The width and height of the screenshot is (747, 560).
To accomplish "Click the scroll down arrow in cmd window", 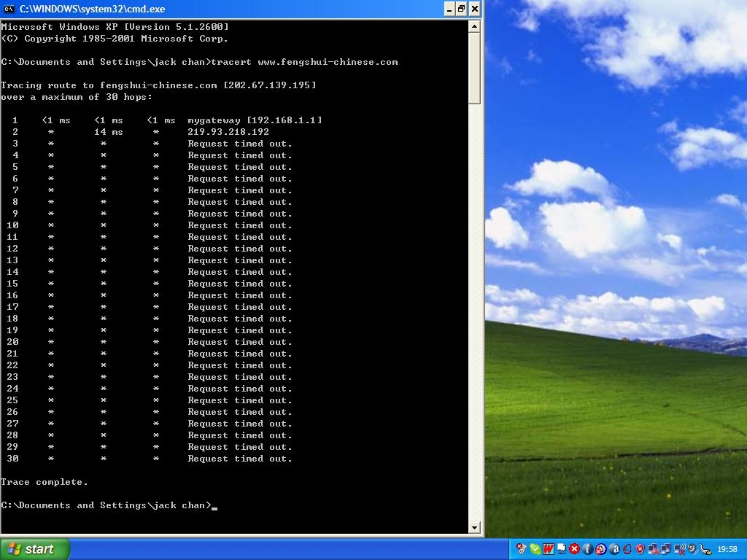I will 475,527.
